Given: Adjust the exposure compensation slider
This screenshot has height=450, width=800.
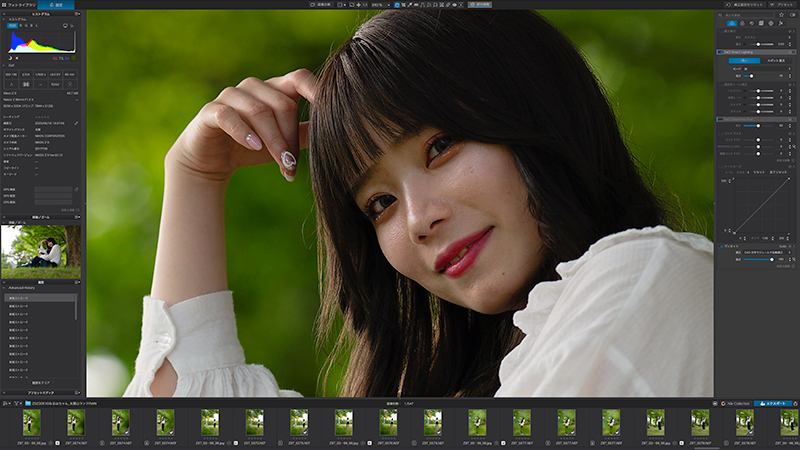Looking at the screenshot, I should pos(758,44).
